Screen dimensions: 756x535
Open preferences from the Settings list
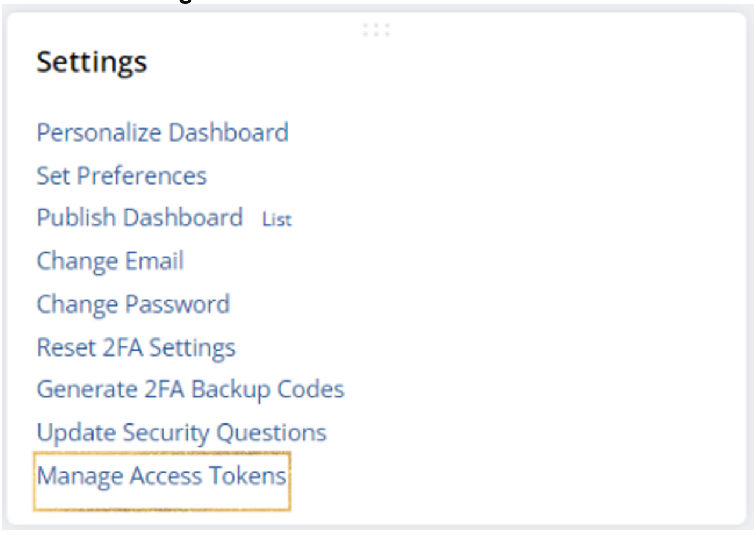tap(121, 175)
